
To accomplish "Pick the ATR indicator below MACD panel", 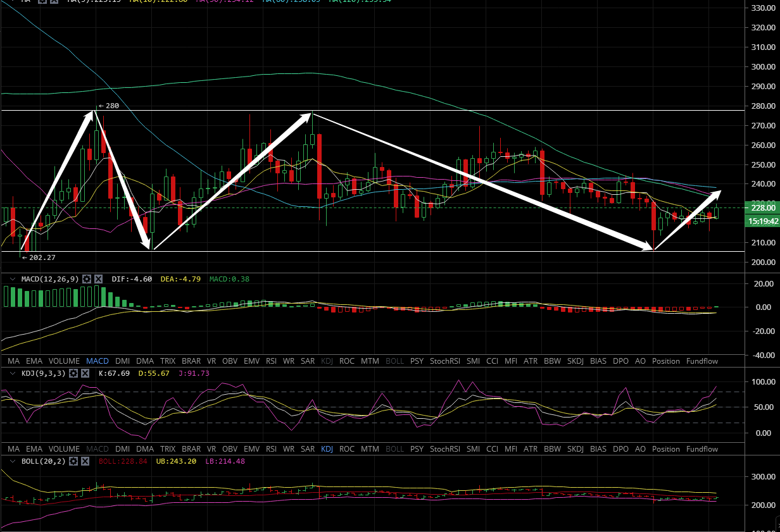I will point(531,361).
